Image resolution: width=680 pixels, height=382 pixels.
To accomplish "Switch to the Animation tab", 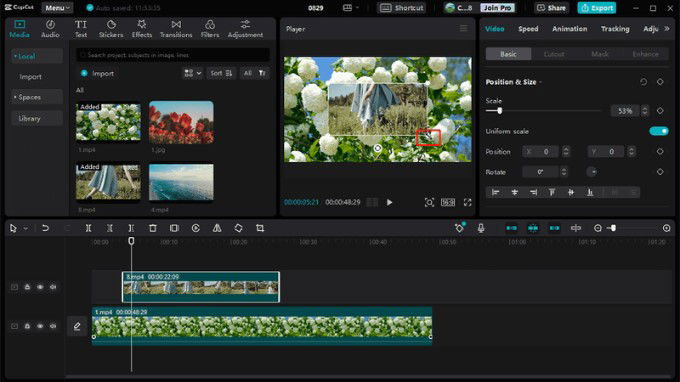I will click(569, 29).
